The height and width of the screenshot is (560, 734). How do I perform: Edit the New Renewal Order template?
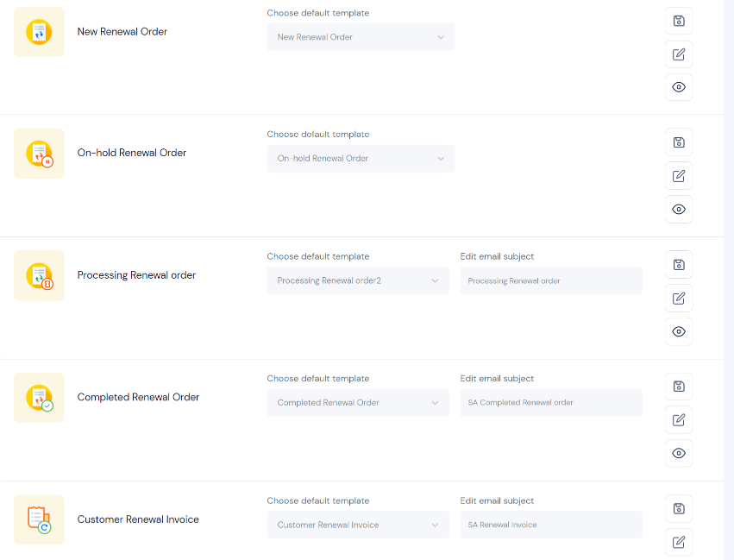click(x=679, y=54)
